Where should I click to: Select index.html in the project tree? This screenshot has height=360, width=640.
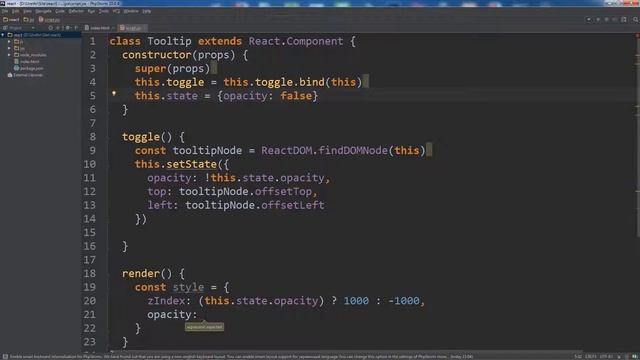point(27,61)
